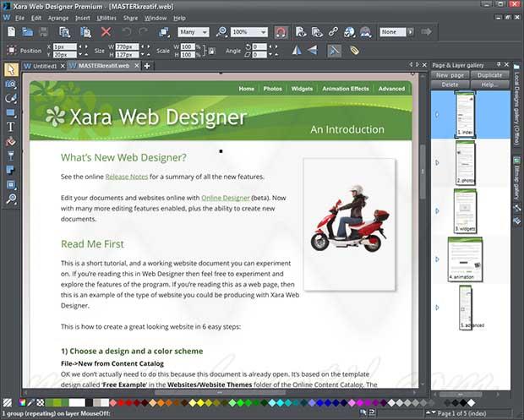Screen dimensions: 524x420
Task: Open the color editor icon
Action: [22, 402]
